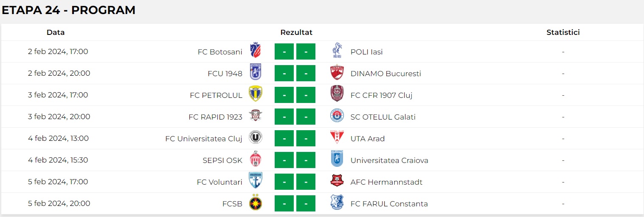Viewport: 644px width, 217px height.
Task: Click the DINAMO Bucuresti red crest
Action: (x=337, y=73)
